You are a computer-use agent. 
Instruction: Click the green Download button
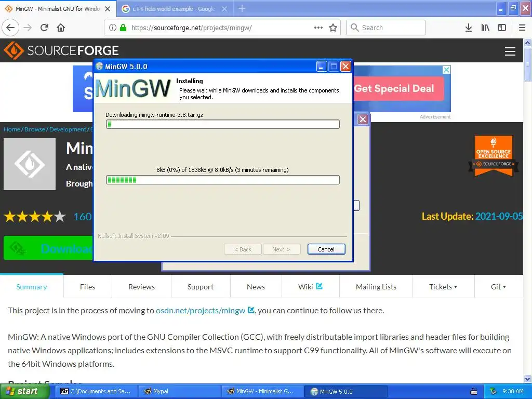(48, 248)
